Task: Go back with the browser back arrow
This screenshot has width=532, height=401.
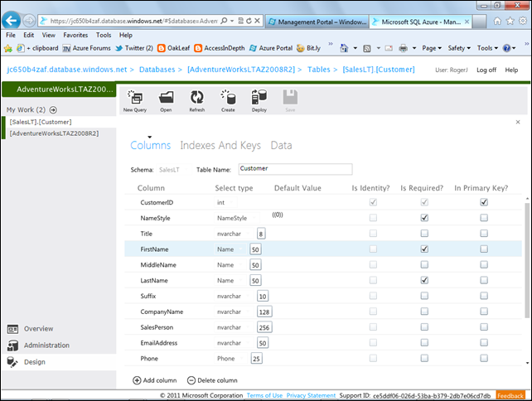Action: 12,21
